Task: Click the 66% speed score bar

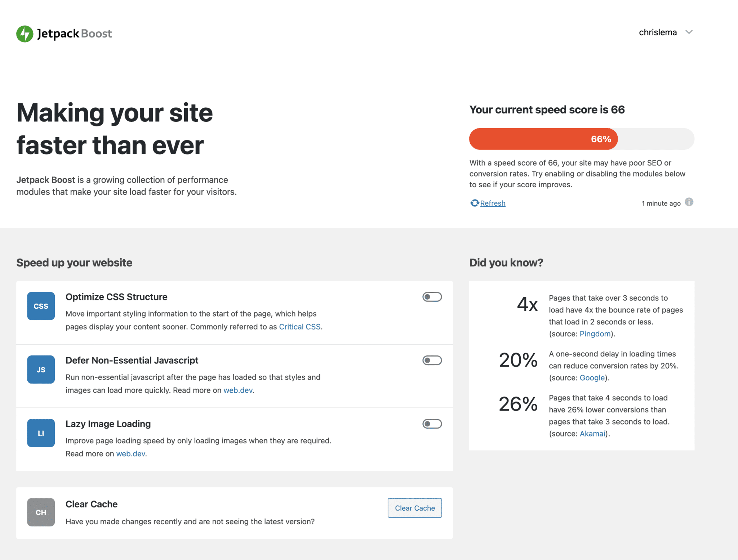Action: (543, 139)
